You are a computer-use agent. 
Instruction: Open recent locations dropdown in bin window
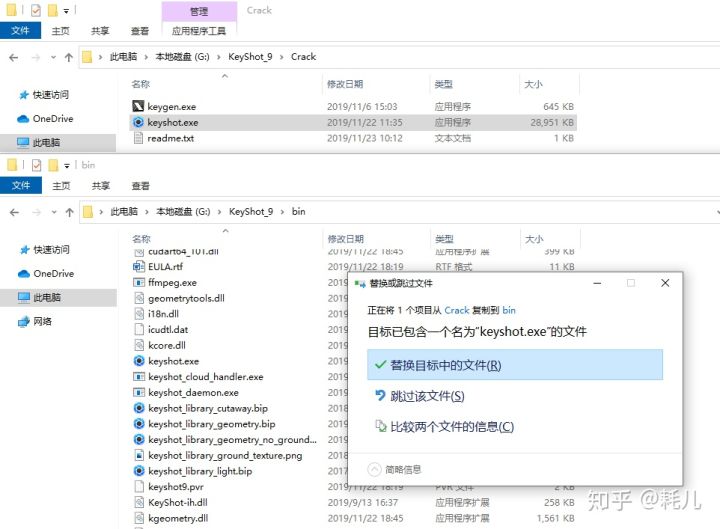click(54, 212)
